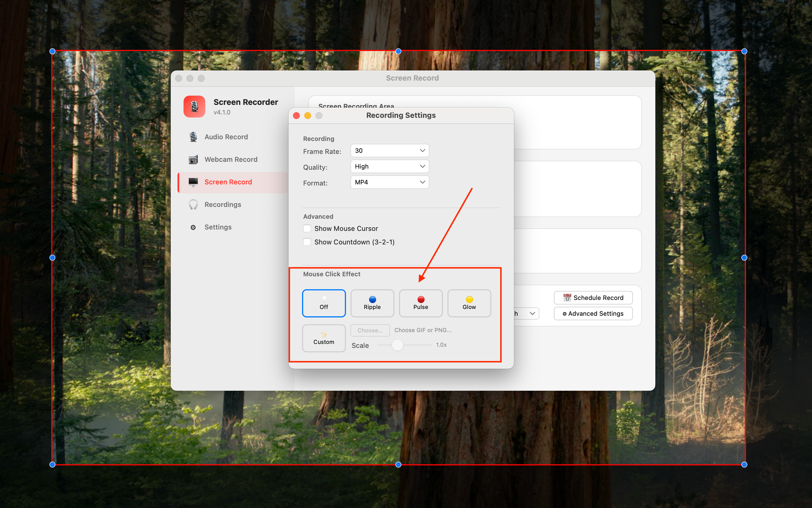Click the bottom-left blue selection handle

pos(52,464)
